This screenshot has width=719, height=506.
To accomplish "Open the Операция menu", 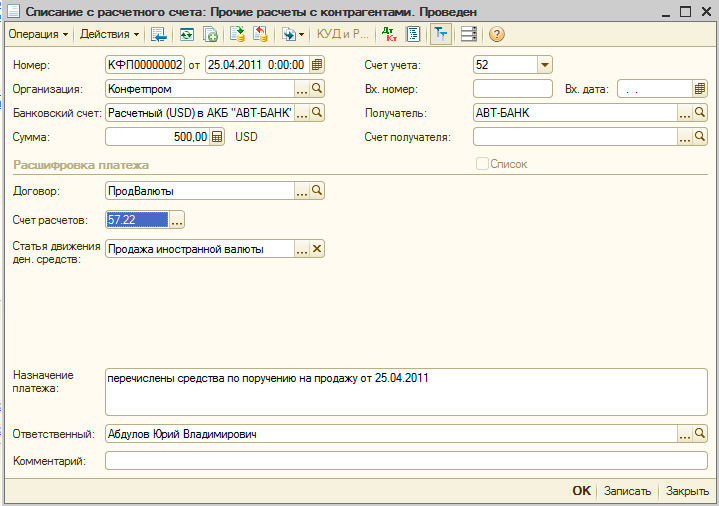I will pyautogui.click(x=38, y=35).
